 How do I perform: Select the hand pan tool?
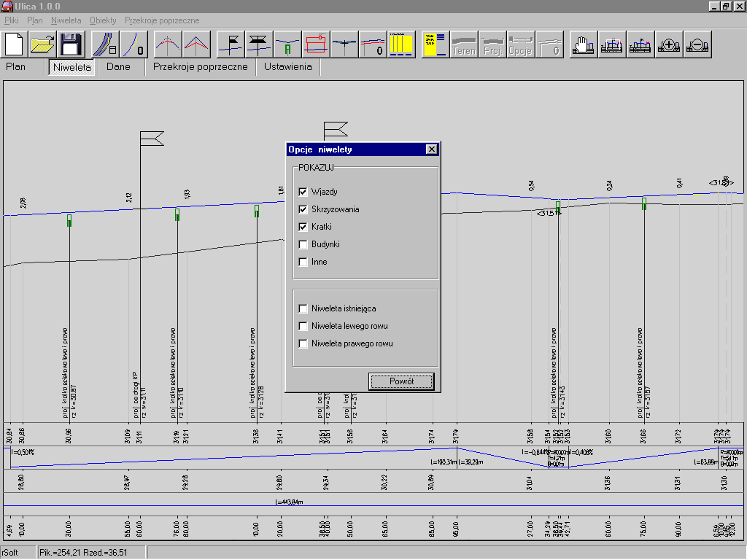tap(581, 44)
